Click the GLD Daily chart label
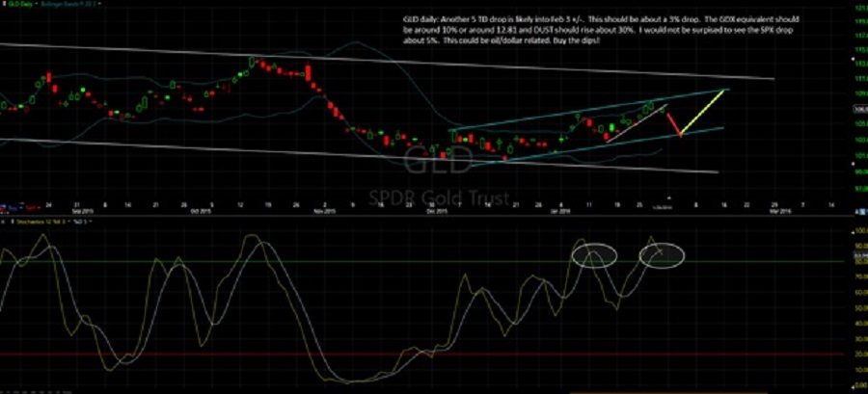This screenshot has height=394, width=868. (x=20, y=3)
